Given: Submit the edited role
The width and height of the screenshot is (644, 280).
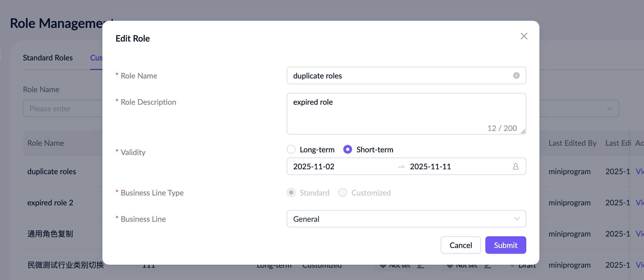Looking at the screenshot, I should 505,245.
